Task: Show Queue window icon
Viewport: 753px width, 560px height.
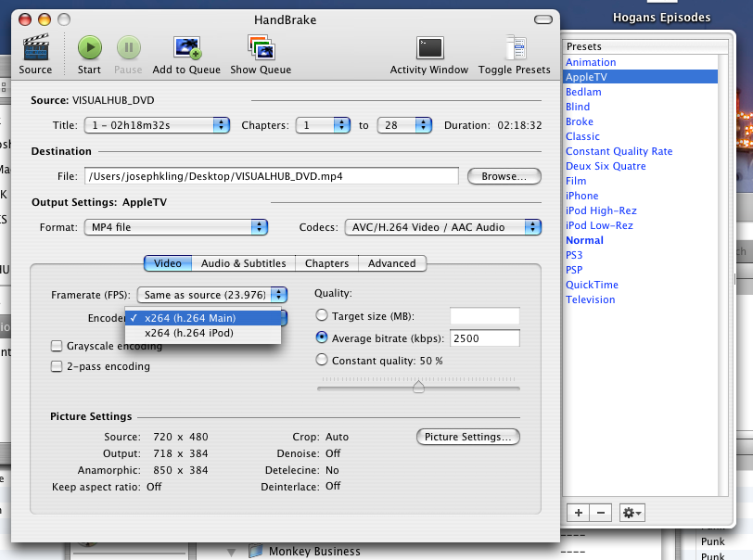Action: coord(261,47)
